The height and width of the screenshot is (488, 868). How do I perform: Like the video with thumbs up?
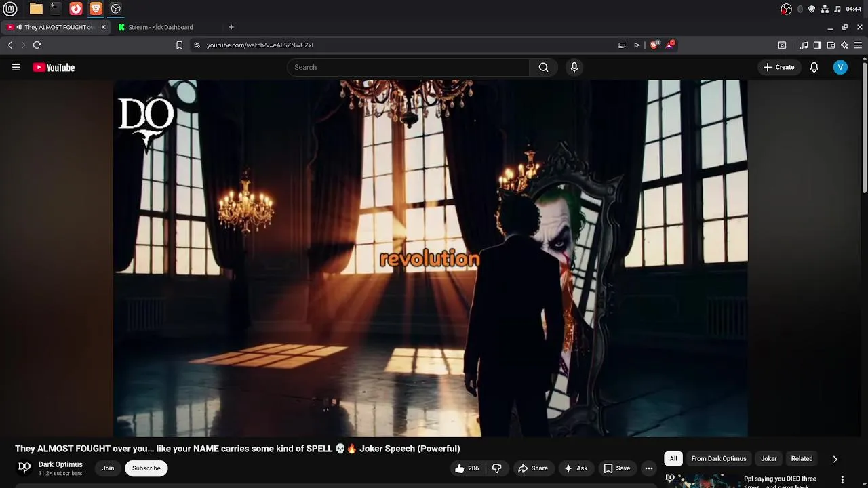[467, 468]
